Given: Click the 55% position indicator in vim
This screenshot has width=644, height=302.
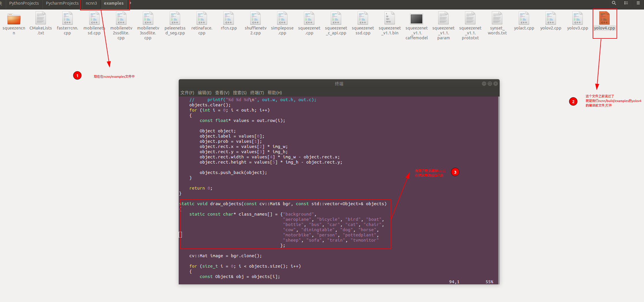Looking at the screenshot, I should coord(489,282).
